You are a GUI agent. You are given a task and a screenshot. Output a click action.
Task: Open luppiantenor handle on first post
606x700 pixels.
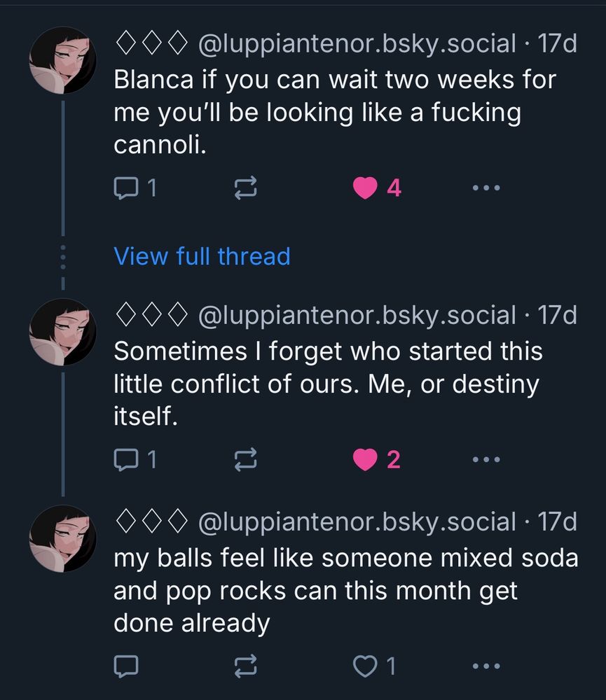357,44
